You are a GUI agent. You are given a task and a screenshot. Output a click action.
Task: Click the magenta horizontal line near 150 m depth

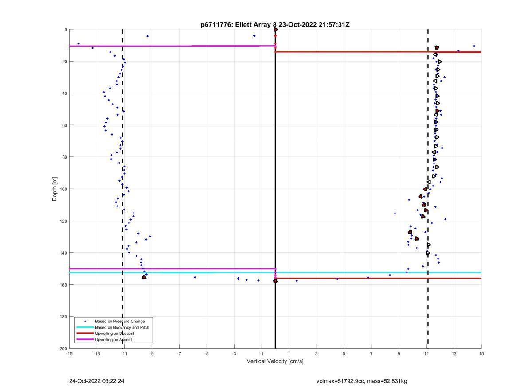pyautogui.click(x=172, y=269)
